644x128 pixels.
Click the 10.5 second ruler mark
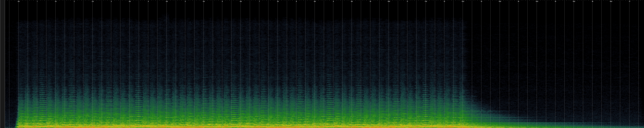(x=389, y=1)
